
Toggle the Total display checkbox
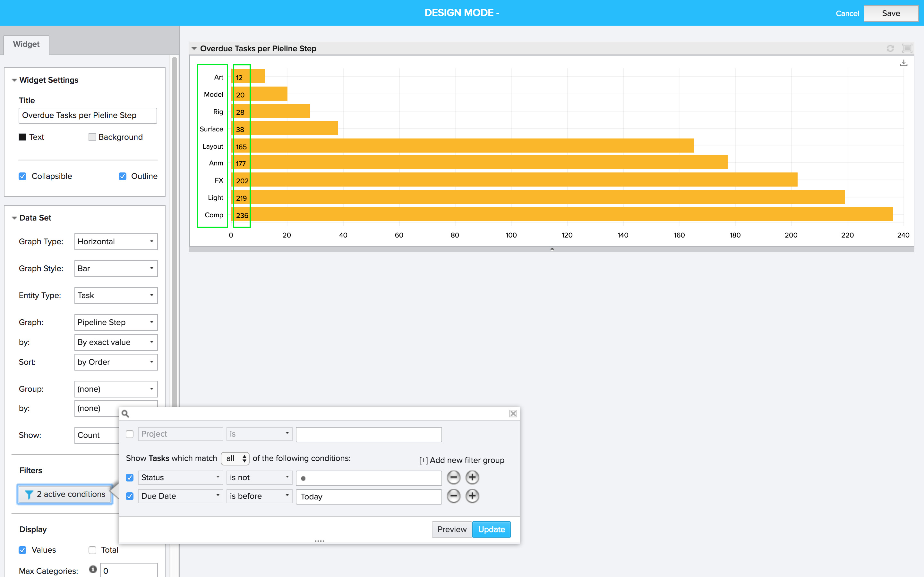point(92,550)
